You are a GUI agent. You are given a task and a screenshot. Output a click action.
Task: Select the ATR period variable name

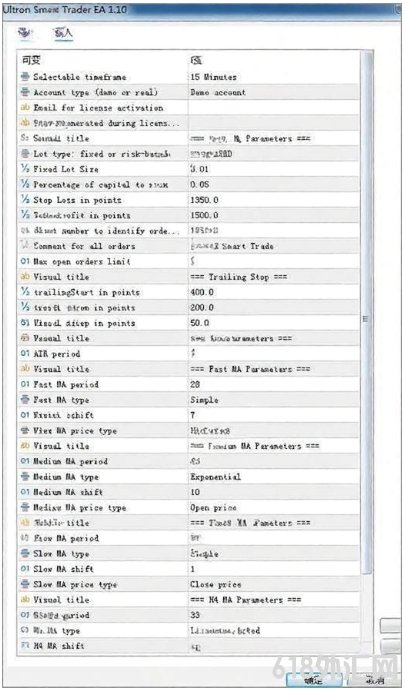click(x=57, y=354)
